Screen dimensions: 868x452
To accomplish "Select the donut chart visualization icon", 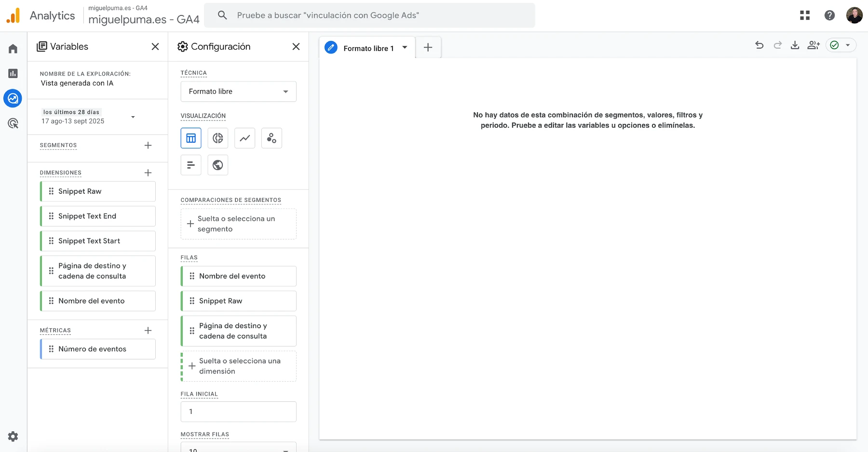I will pyautogui.click(x=217, y=138).
